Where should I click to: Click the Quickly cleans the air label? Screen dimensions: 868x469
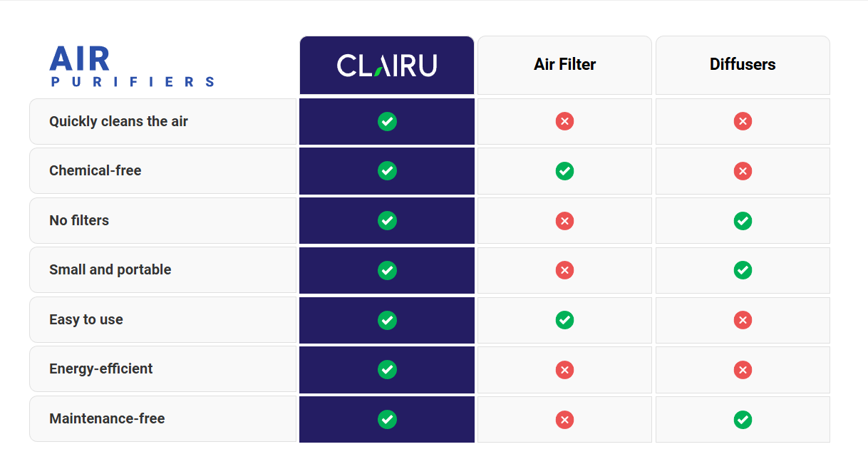point(118,121)
